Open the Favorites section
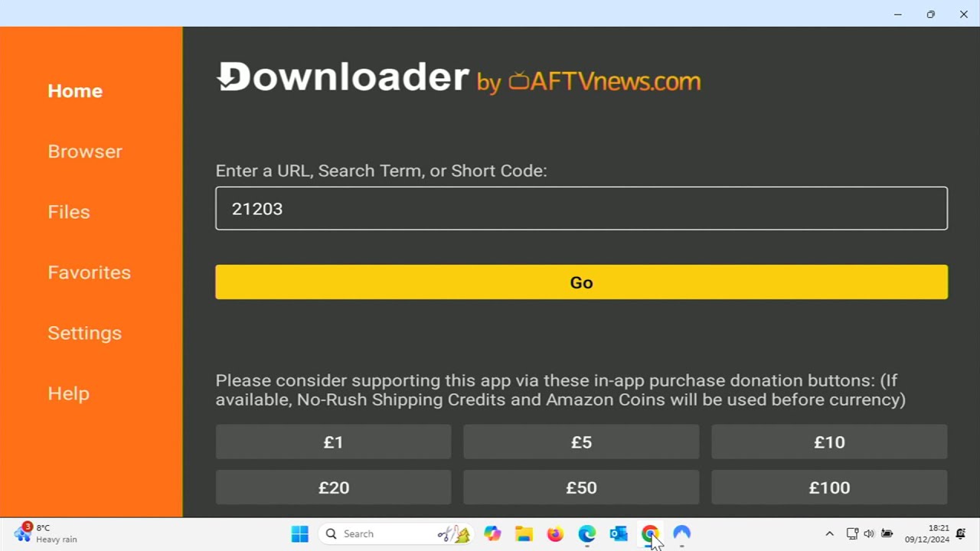 (89, 272)
